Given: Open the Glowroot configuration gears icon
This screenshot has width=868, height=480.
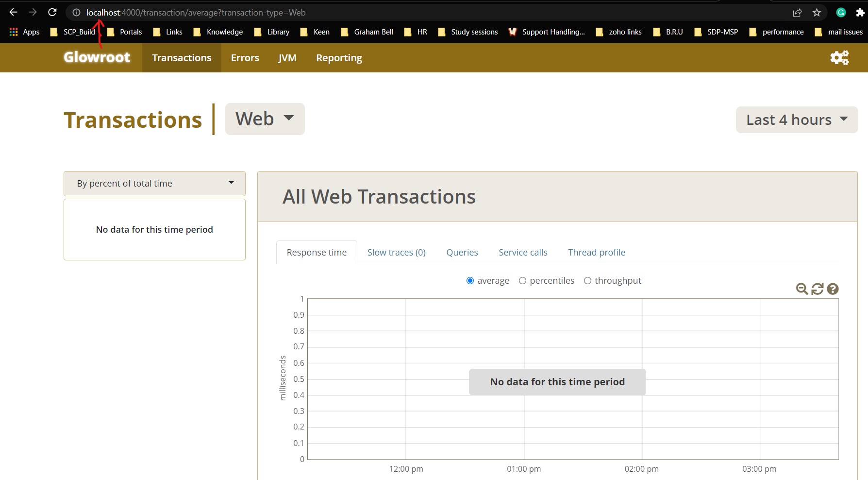Looking at the screenshot, I should point(839,58).
